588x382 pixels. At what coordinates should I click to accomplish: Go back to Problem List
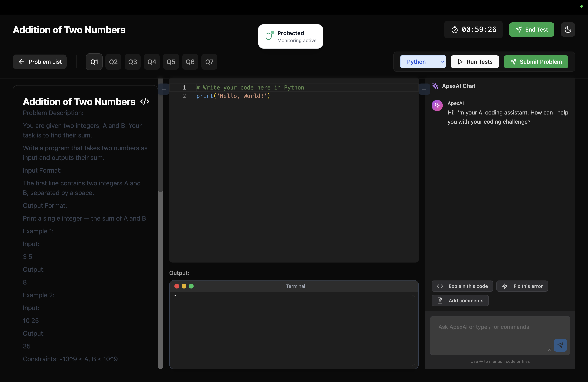(40, 62)
